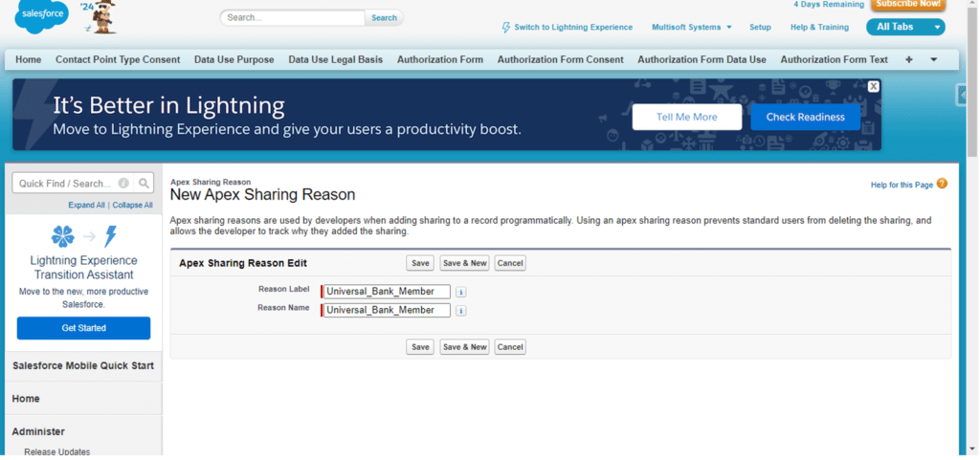Screen dimensions: 980x460
Task: Click the Quick Find info icon
Action: (x=124, y=184)
